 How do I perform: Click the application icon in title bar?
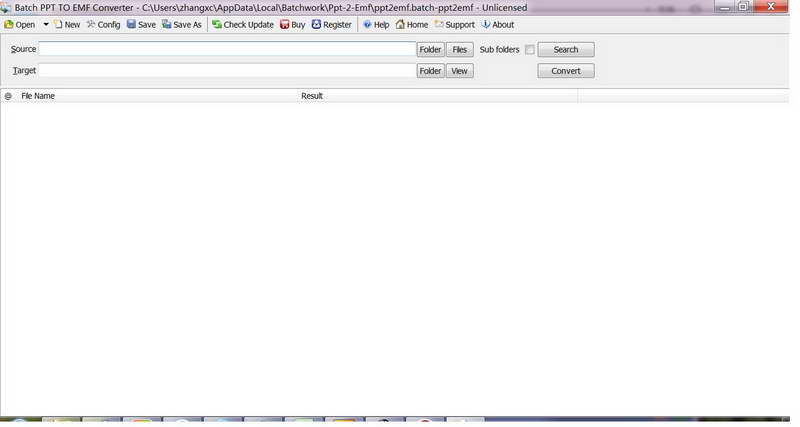[6, 8]
